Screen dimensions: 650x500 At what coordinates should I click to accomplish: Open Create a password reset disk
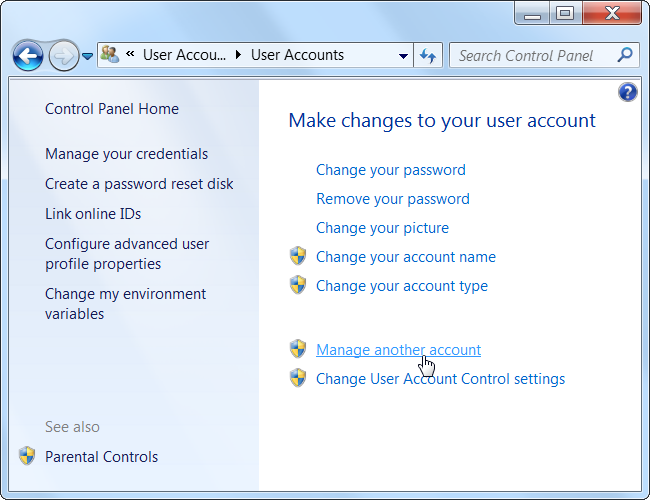139,184
